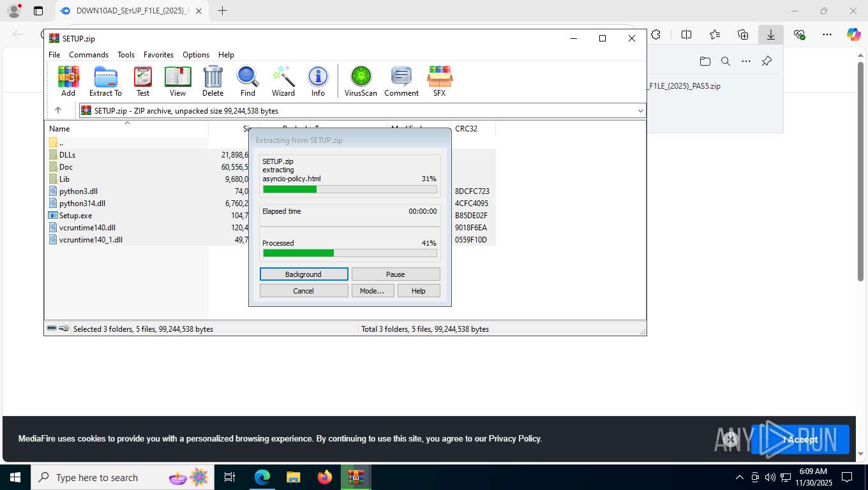
Task: Pause the extraction
Action: (396, 274)
